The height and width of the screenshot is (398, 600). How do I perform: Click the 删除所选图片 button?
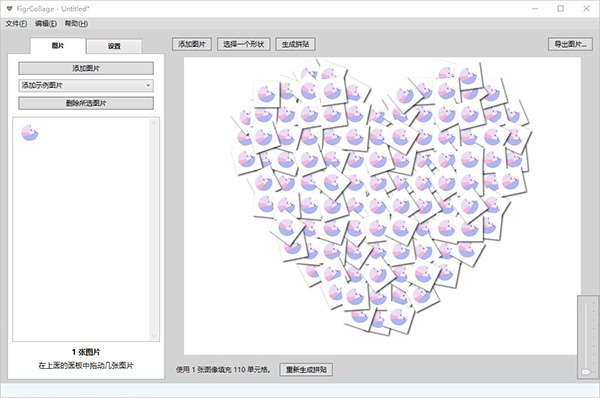click(86, 103)
